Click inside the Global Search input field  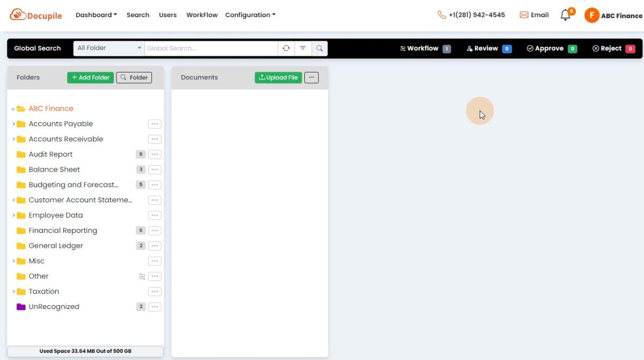(209, 48)
